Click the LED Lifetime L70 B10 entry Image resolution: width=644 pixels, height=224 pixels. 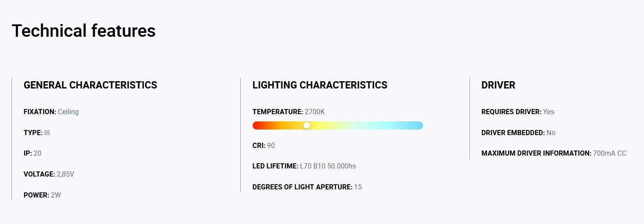(304, 166)
